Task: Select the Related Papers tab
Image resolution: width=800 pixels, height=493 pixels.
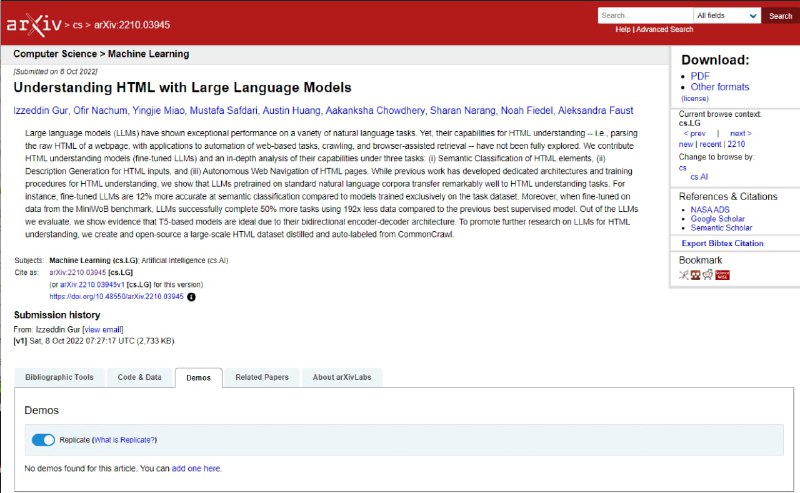Action: coord(261,377)
